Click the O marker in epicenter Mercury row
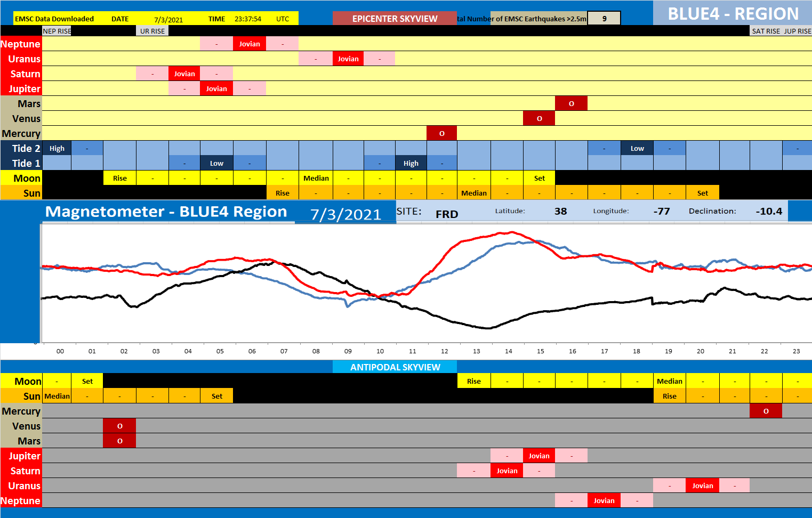Image resolution: width=812 pixels, height=518 pixels. click(x=441, y=133)
